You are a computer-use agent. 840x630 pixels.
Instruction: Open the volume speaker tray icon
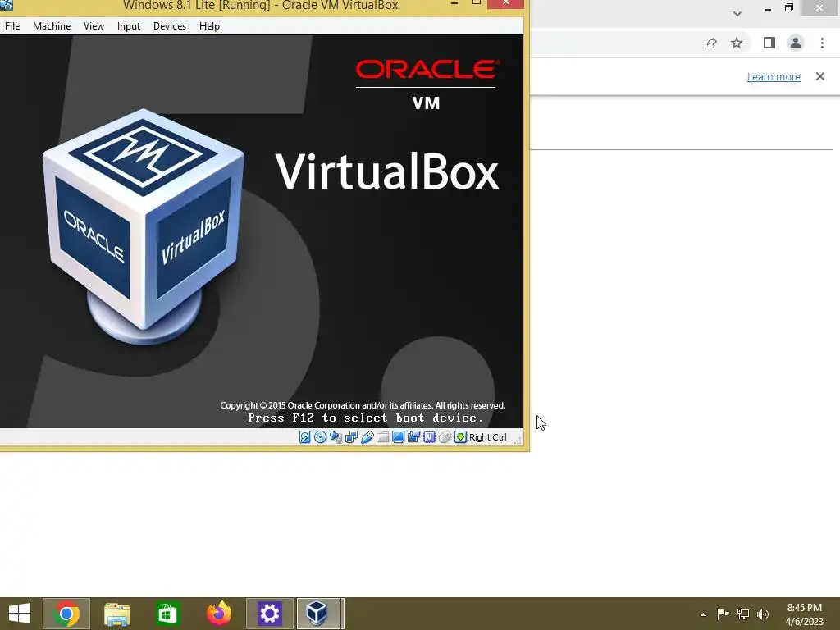pos(763,614)
